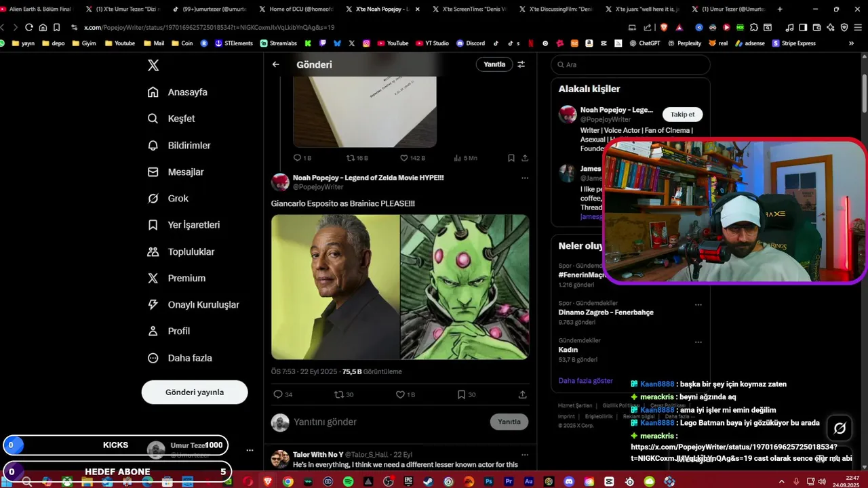This screenshot has width=868, height=488.
Task: Bookmark the upper post
Action: pos(511,158)
